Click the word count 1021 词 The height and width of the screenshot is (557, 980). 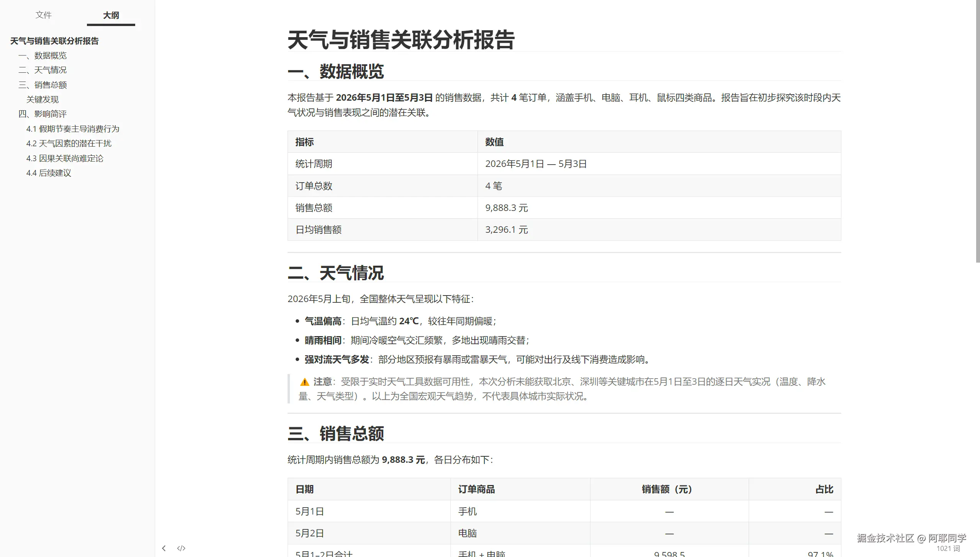pos(948,548)
